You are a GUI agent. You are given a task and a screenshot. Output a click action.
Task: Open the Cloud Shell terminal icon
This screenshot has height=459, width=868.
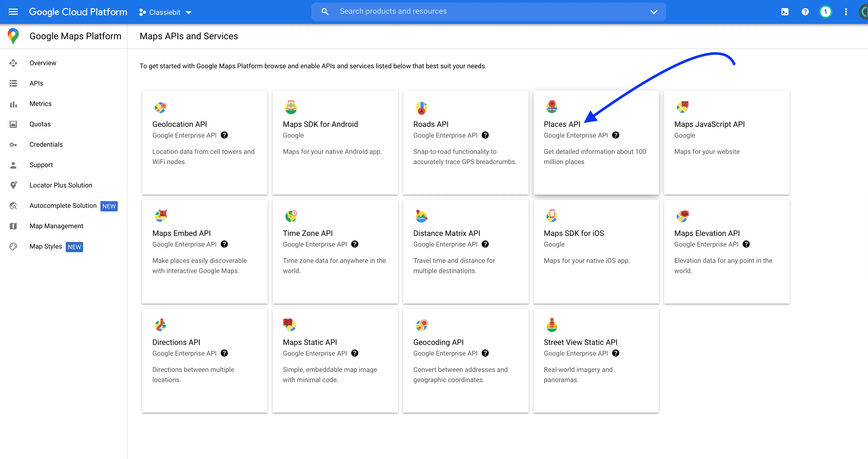pyautogui.click(x=785, y=12)
